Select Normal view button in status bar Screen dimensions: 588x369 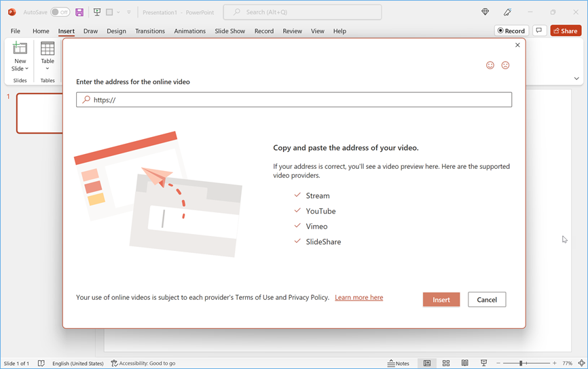tap(427, 364)
